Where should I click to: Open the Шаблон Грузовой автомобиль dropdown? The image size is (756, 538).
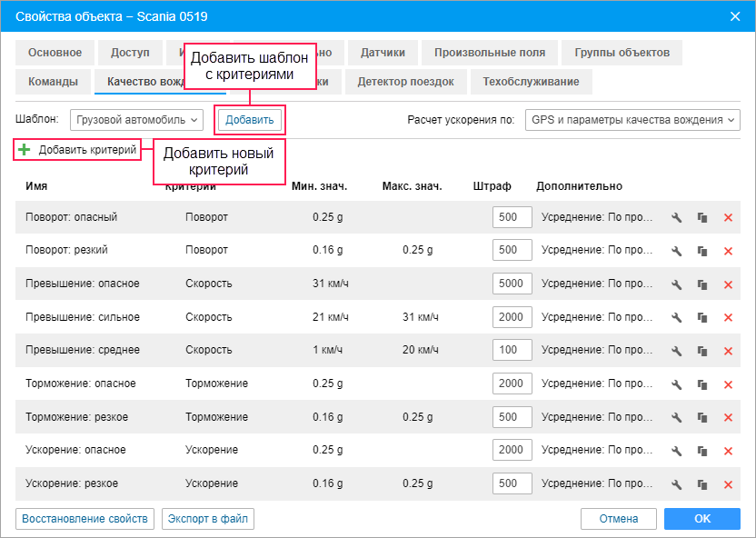pos(138,120)
